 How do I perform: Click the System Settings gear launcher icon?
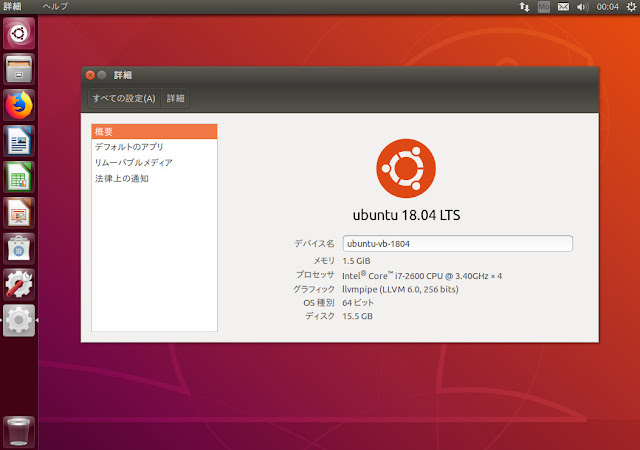(x=19, y=320)
